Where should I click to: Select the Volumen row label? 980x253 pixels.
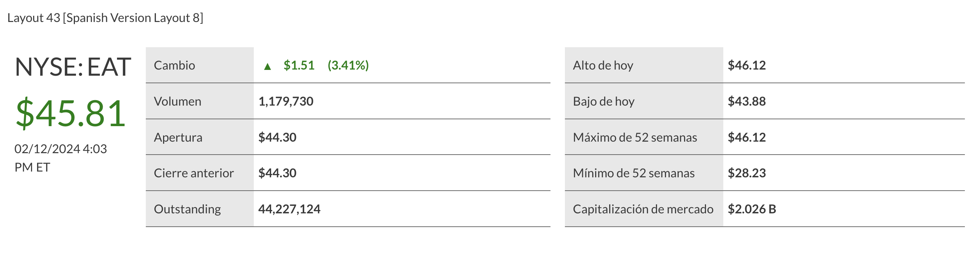(x=177, y=101)
